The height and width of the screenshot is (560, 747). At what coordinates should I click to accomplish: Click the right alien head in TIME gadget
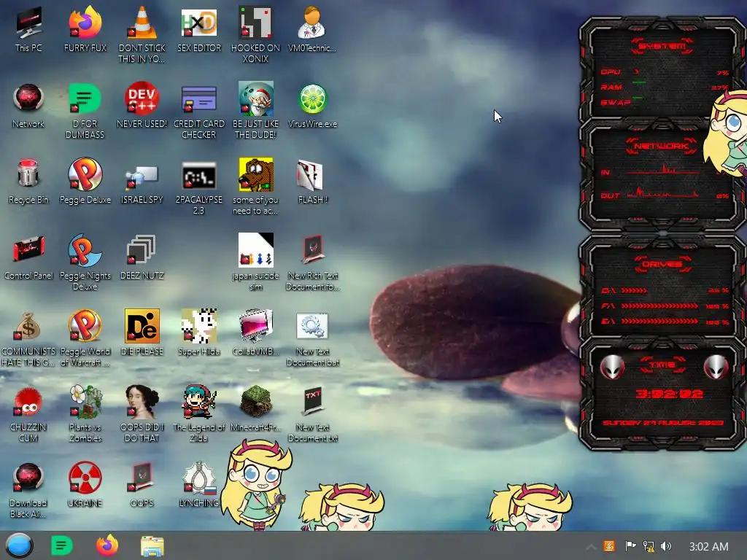pos(716,367)
